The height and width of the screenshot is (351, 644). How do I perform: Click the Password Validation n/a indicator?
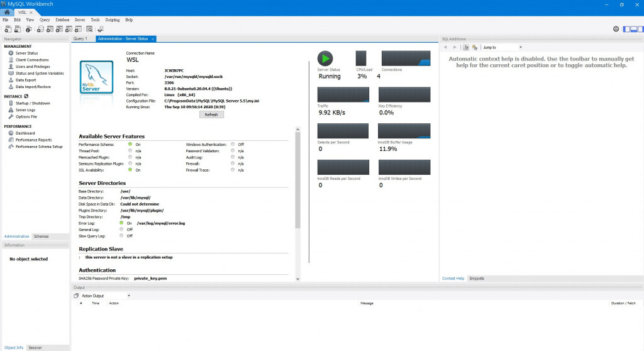(x=233, y=151)
